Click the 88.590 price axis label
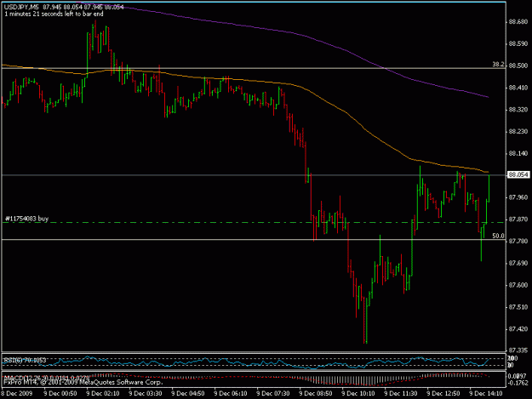 pos(518,43)
